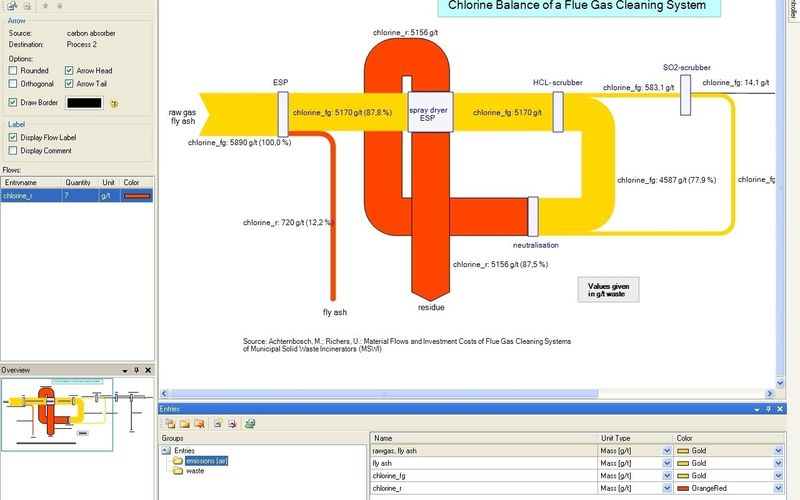This screenshot has height=500, width=800.
Task: Click the Gold swatch of the fly ash row
Action: pyautogui.click(x=683, y=463)
